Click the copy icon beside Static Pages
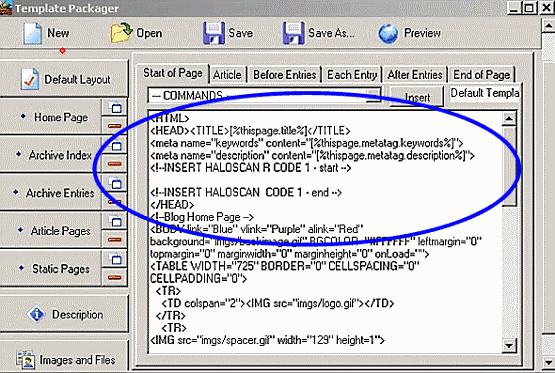 click(x=115, y=259)
